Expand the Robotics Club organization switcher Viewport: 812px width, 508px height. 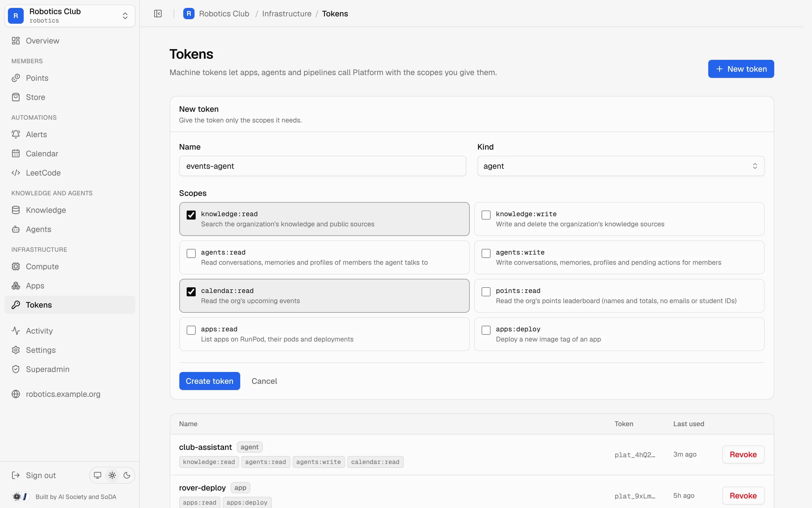70,16
